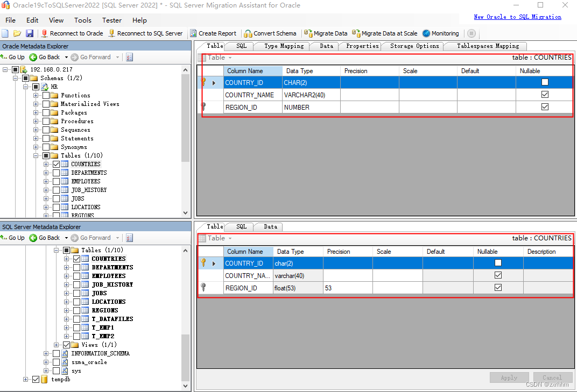Click Reconnect to Oracle toolbar button

click(72, 33)
